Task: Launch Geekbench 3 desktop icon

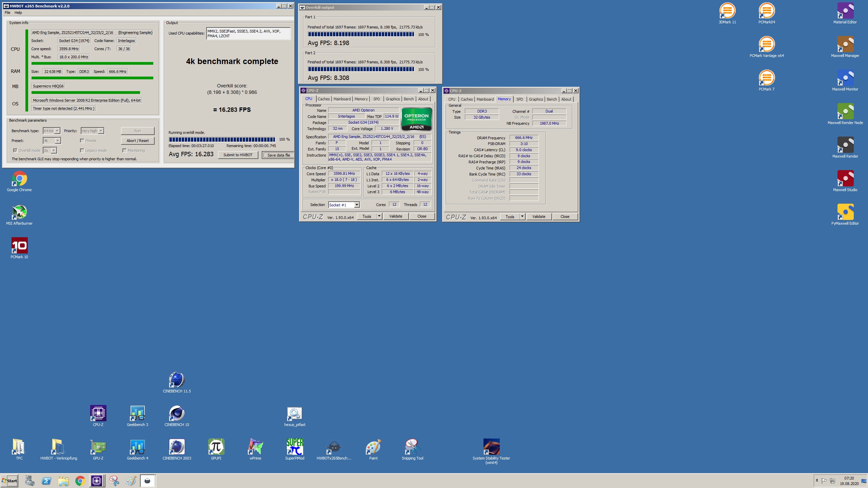Action: 137,416
